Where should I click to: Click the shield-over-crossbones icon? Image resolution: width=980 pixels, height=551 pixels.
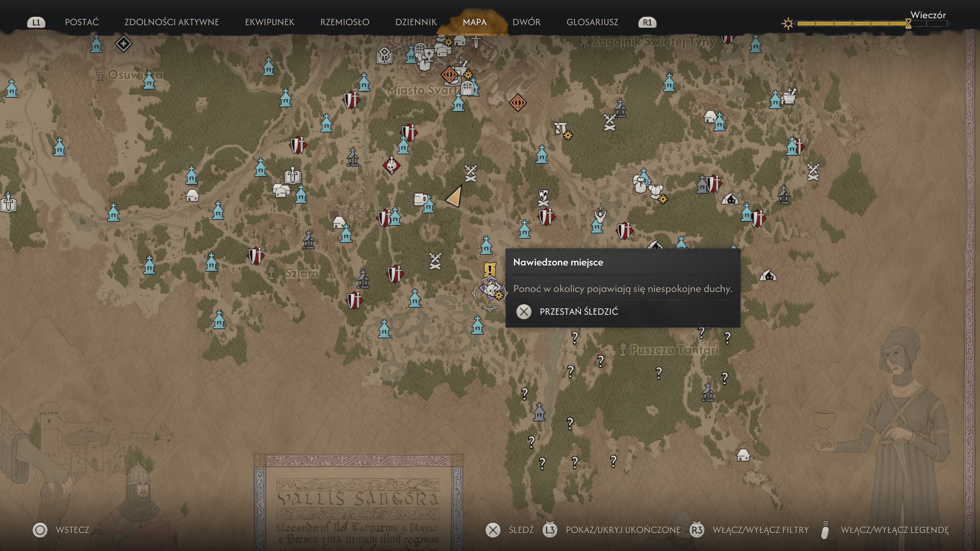coord(543,198)
